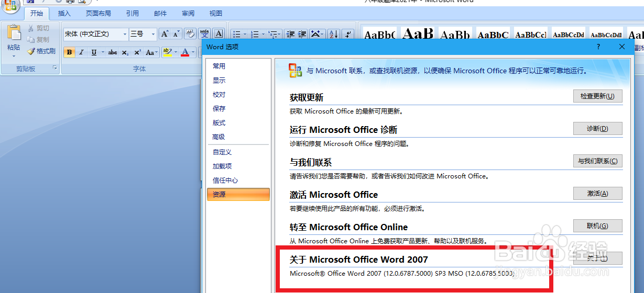Open the font color dropdown arrow
Screen dimensions: 644x293
193,52
